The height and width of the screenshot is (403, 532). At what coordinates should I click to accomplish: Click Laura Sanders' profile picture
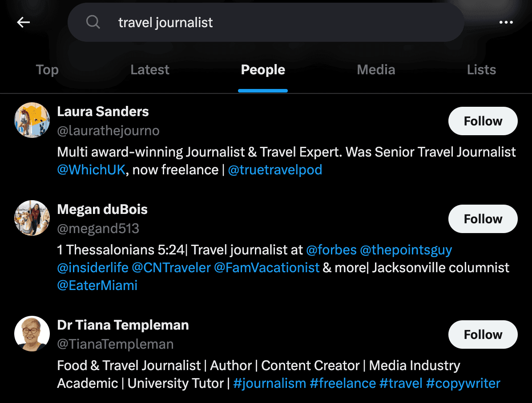[32, 121]
